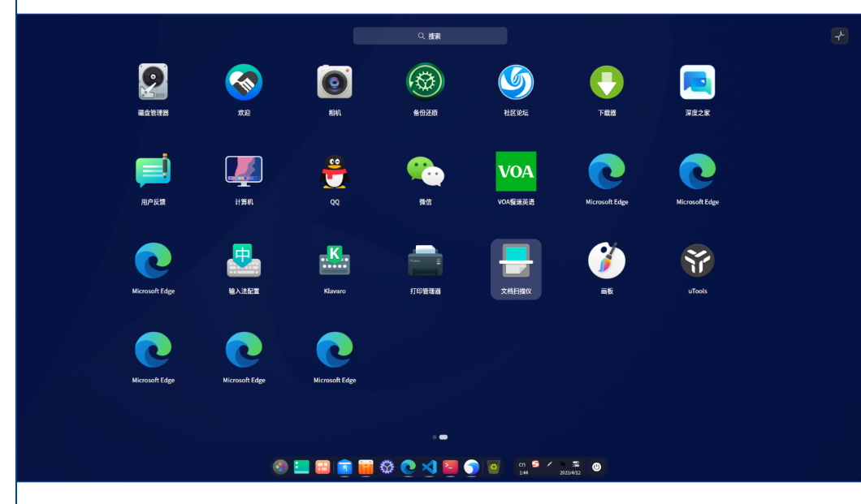Viewport: 861px width, 504px height.
Task: Launch the highlighted 文档扫描仪 scanner app
Action: click(516, 269)
